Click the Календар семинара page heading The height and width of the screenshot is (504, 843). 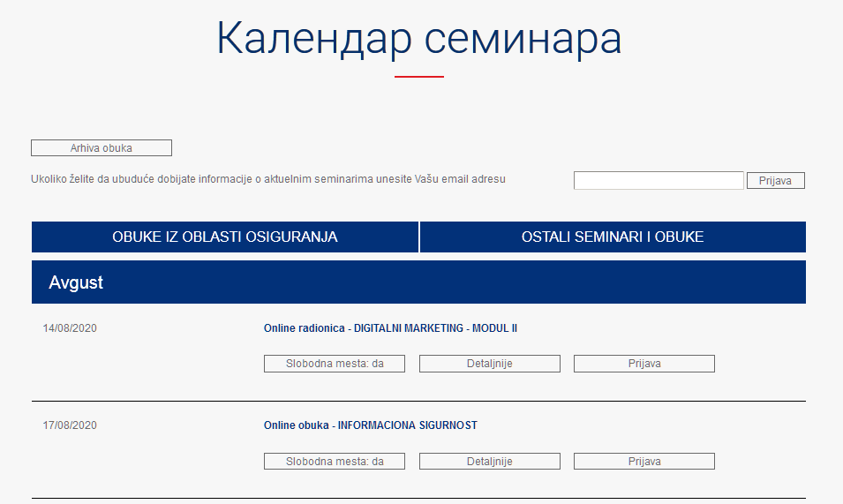click(419, 38)
